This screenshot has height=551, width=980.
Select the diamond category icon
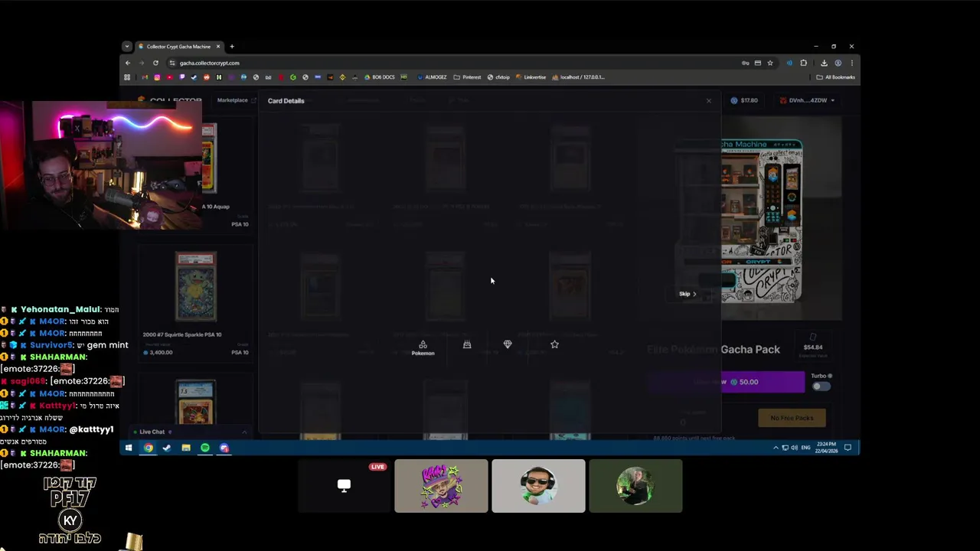(x=507, y=344)
